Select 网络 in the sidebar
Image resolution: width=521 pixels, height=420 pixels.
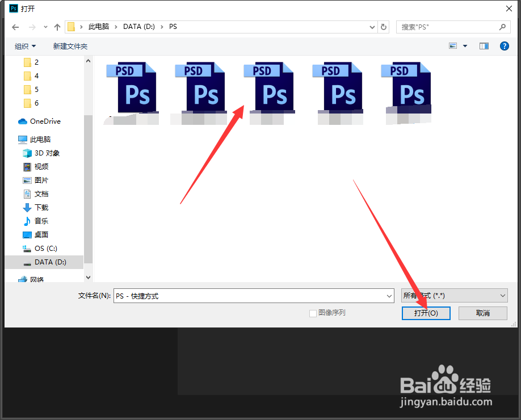tap(31, 279)
